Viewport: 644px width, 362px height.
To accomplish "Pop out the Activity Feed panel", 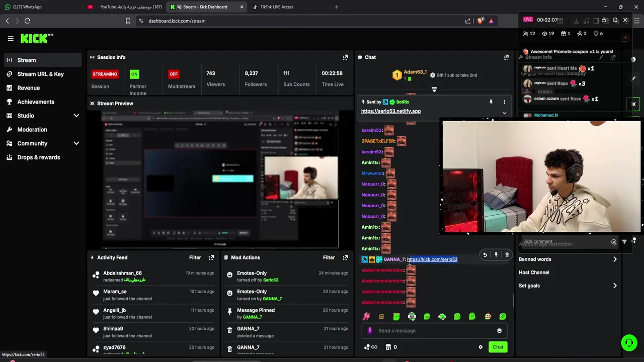I will pos(211,257).
